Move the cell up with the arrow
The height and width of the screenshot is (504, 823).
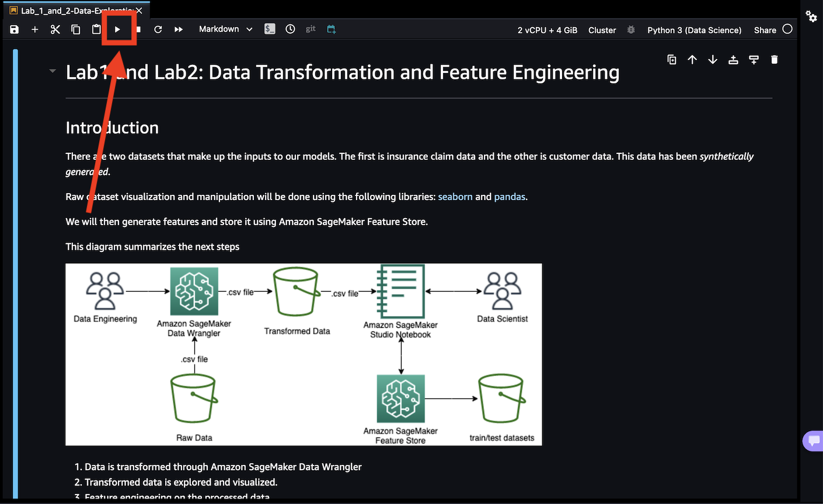click(692, 60)
